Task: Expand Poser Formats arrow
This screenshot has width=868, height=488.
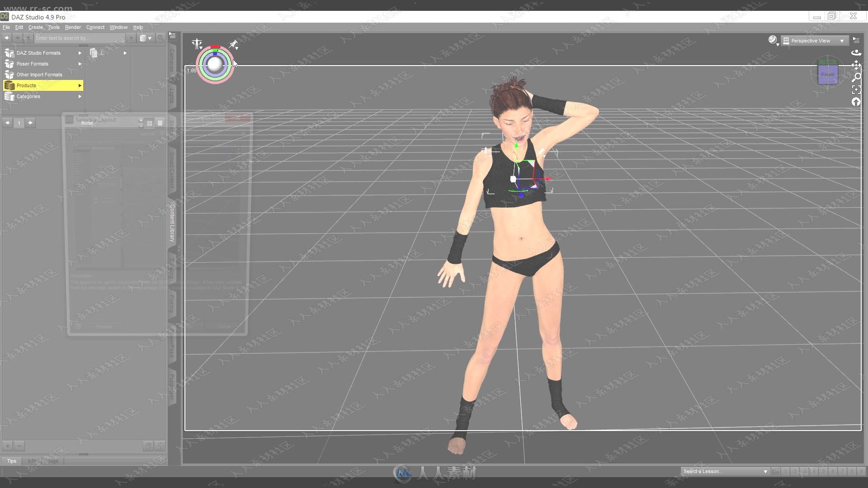Action: click(x=80, y=64)
